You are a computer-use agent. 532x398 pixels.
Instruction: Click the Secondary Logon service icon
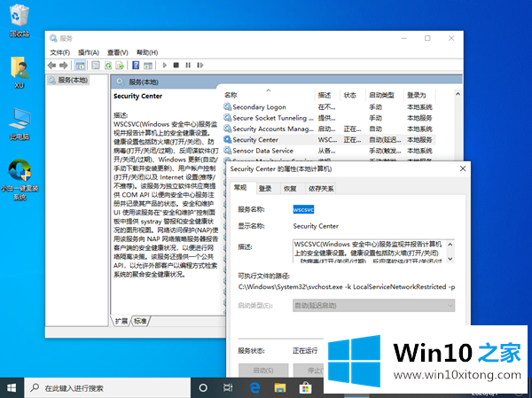pos(227,107)
